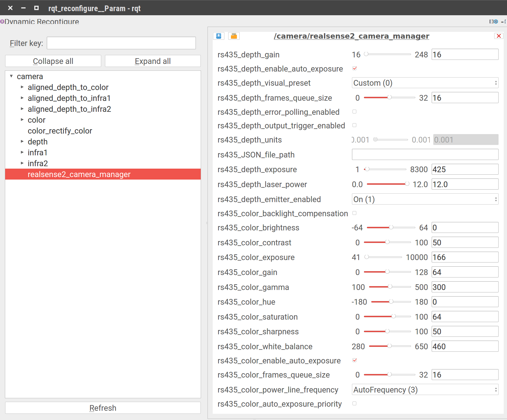Toggle rs435_depth_enable_auto_exposure checkbox

(x=354, y=68)
